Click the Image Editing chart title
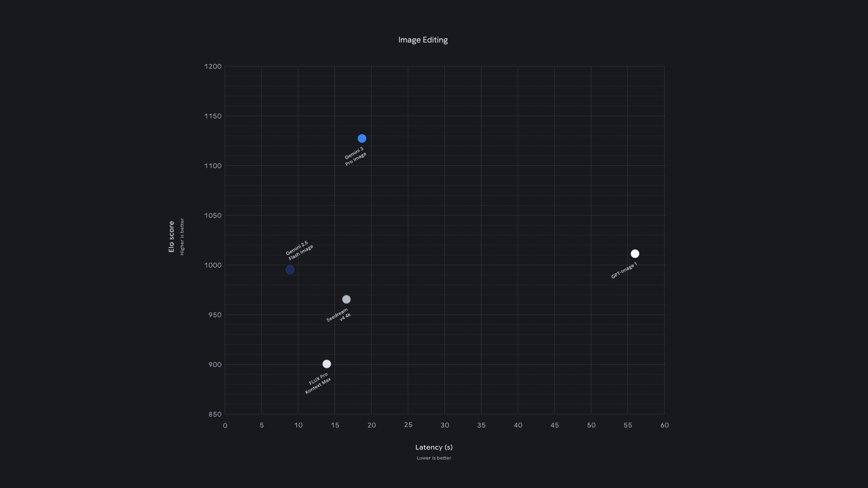This screenshot has height=488, width=868. click(x=423, y=40)
